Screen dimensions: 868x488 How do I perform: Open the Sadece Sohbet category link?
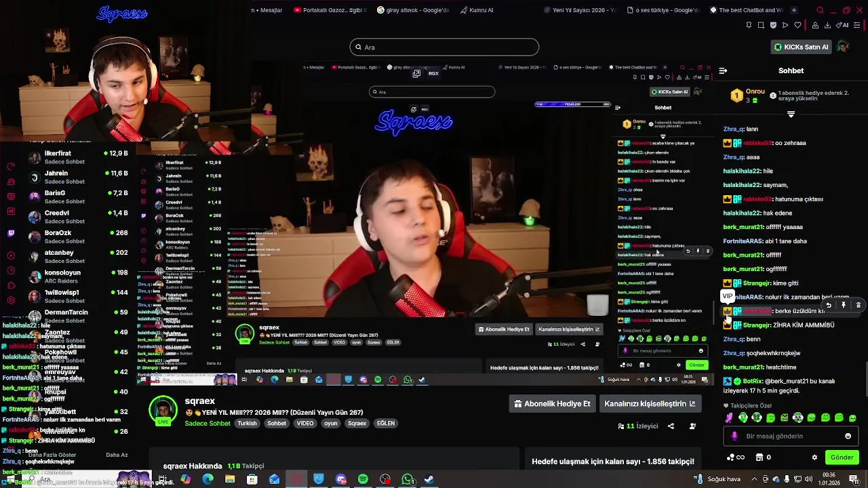(208, 424)
